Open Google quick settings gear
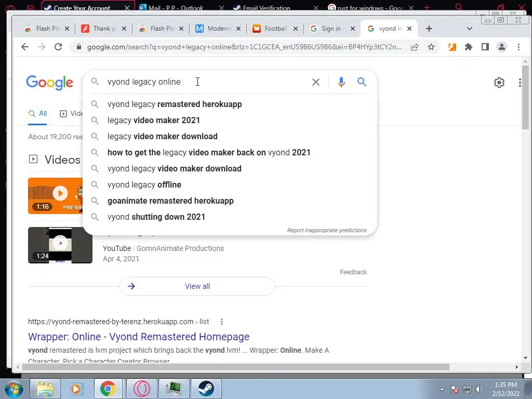This screenshot has width=532, height=399. point(499,83)
